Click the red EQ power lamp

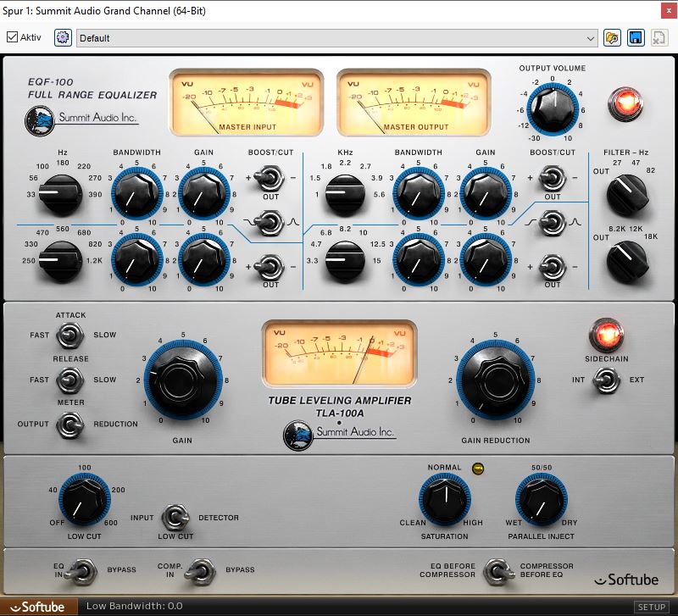[625, 103]
